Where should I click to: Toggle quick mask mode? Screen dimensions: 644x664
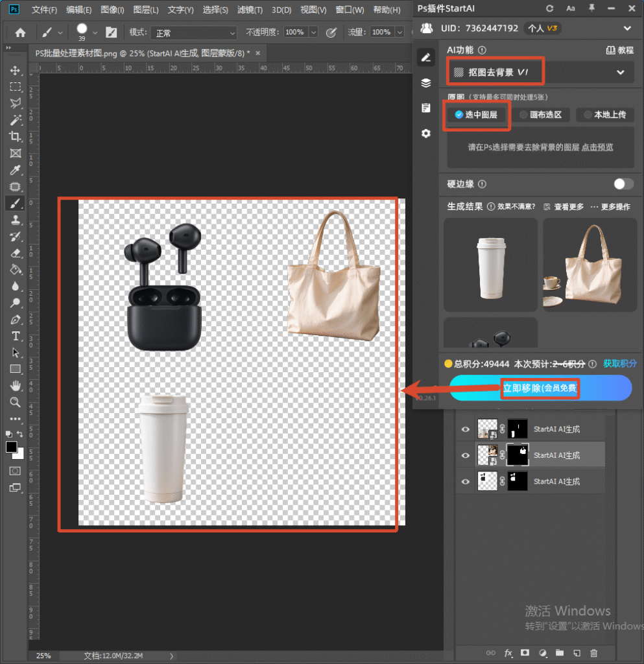15,471
